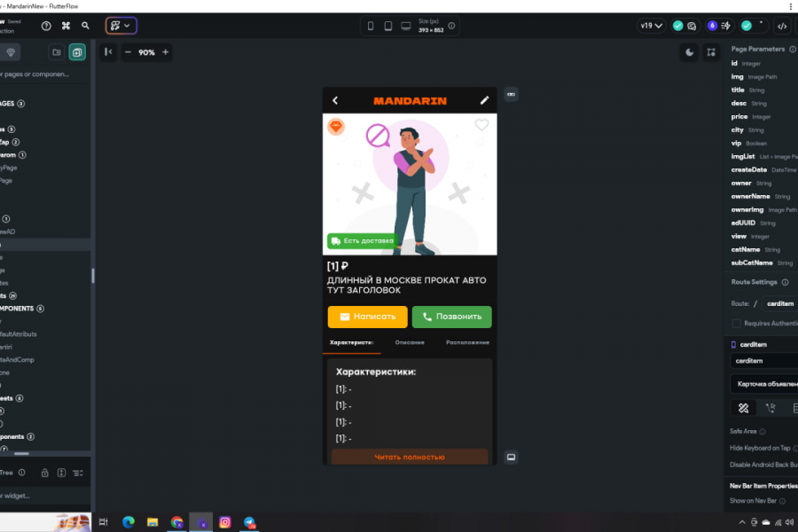This screenshot has width=798, height=532.
Task: Zoom in with the plus button
Action: [166, 52]
